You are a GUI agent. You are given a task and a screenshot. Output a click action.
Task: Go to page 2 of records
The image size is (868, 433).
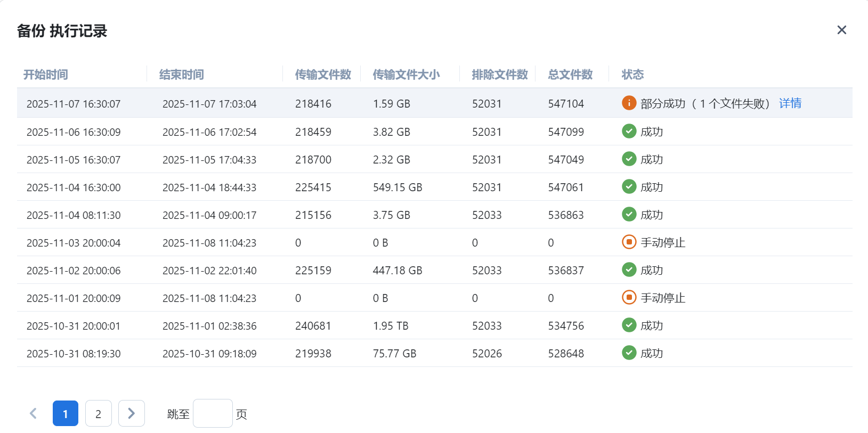coord(98,414)
